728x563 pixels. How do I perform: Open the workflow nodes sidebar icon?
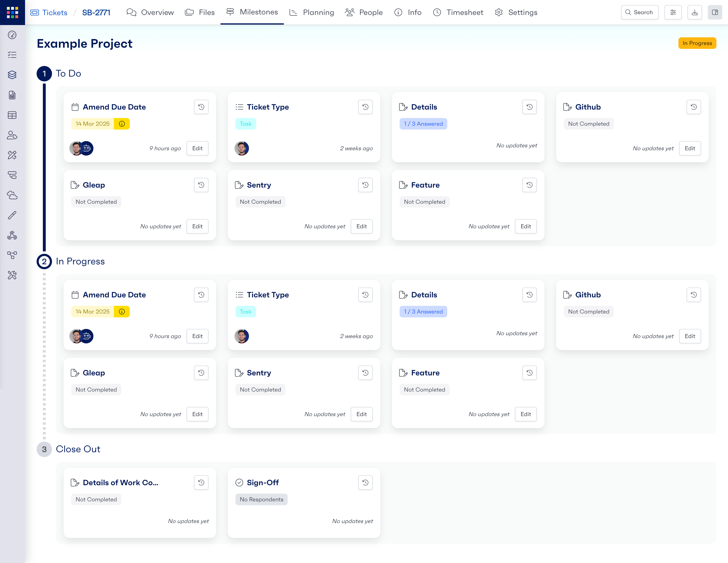(x=12, y=255)
